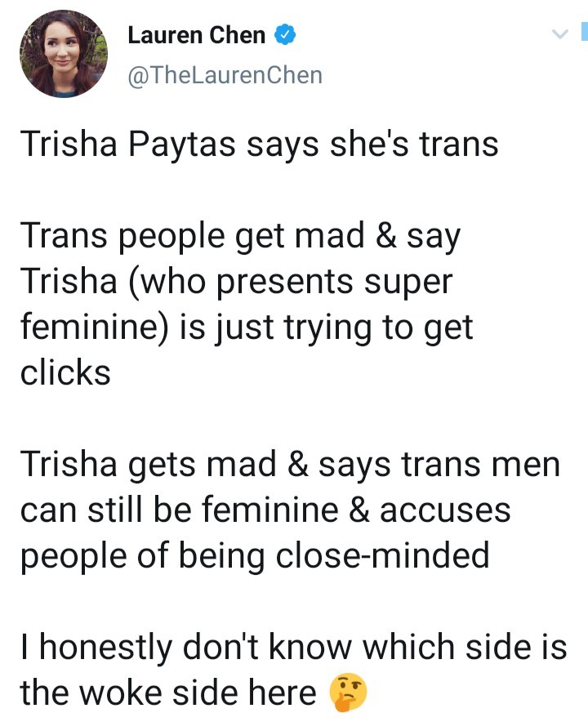Screen dimensions: 588x722
Task: Click the thinking face emoji
Action: pos(348,693)
